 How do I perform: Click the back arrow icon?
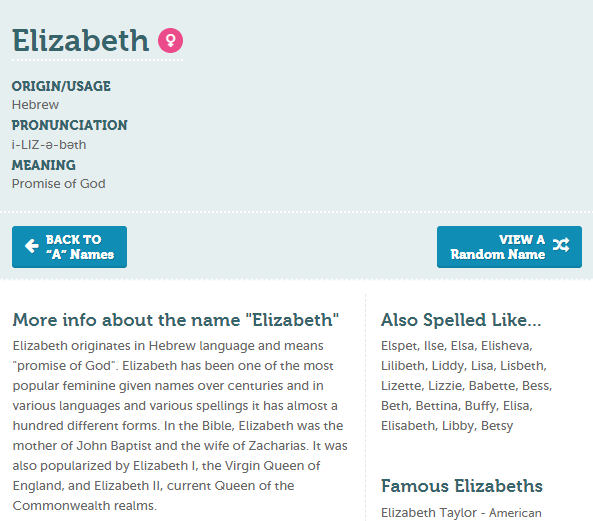tap(32, 246)
